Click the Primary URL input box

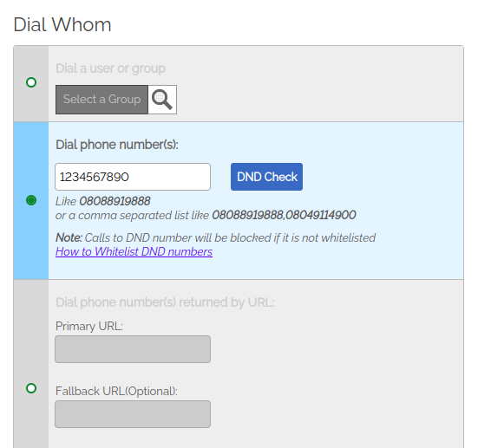tap(133, 349)
